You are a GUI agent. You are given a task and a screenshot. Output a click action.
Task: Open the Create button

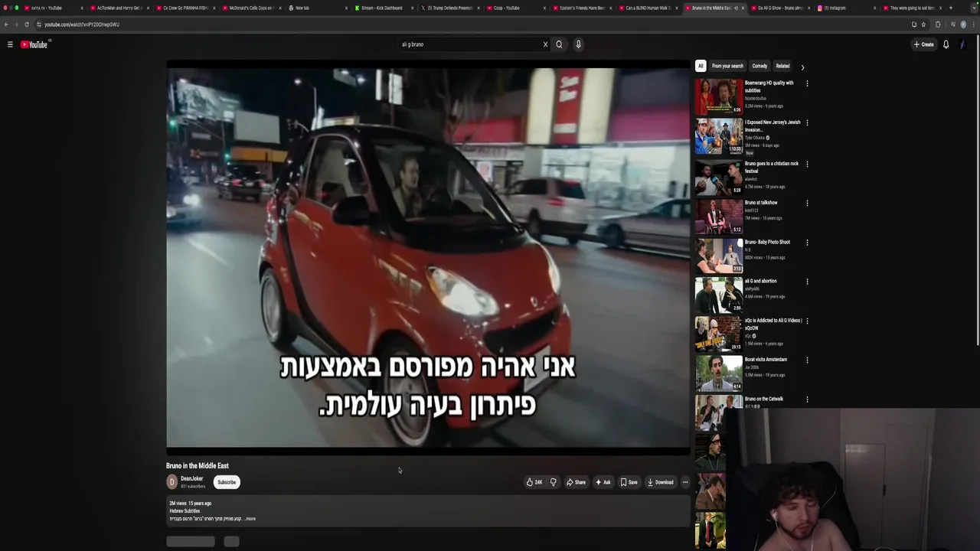[923, 44]
